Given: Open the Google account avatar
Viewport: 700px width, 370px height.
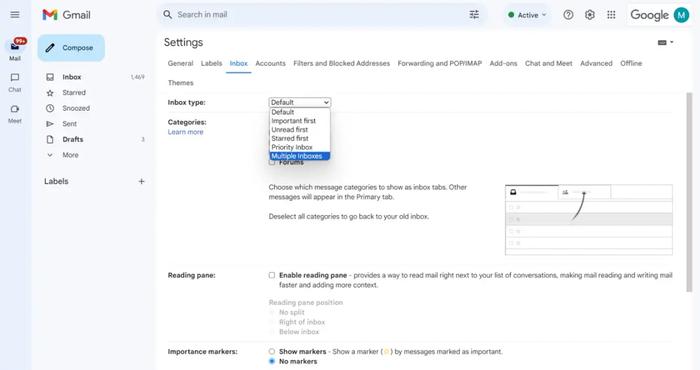Looking at the screenshot, I should point(681,15).
